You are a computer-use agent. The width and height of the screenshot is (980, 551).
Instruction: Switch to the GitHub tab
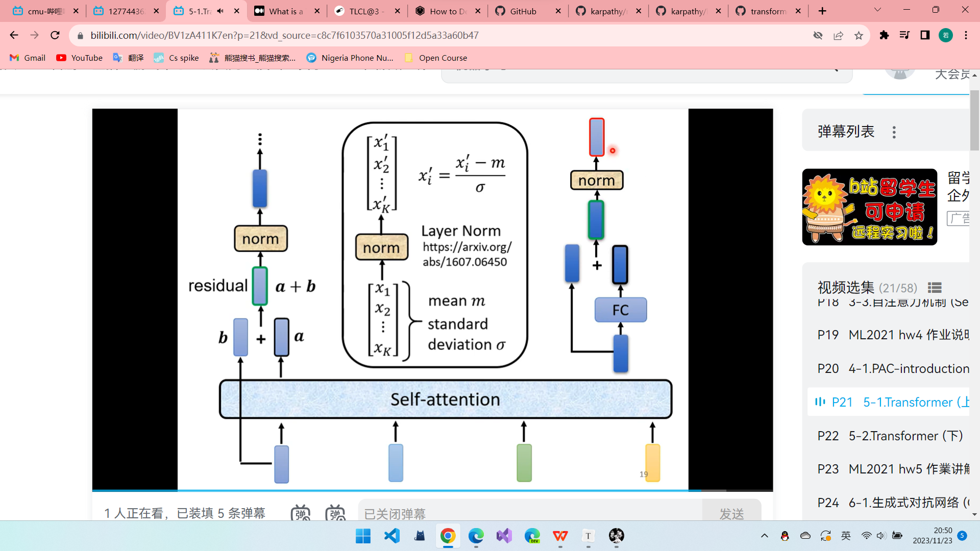(523, 11)
